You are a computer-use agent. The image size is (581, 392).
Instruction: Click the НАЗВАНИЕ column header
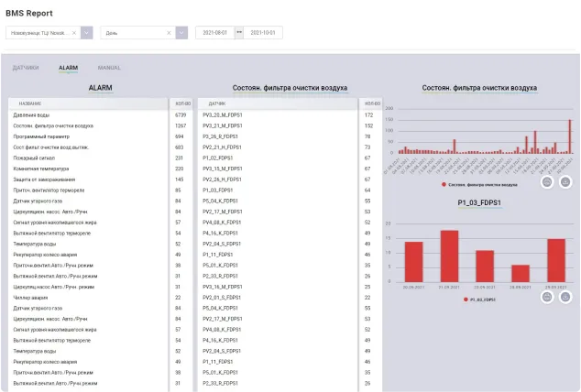[31, 103]
